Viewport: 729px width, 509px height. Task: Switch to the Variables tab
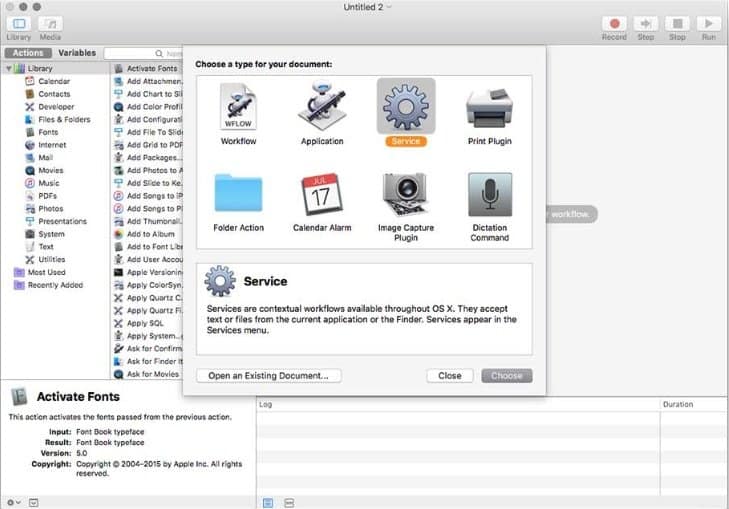click(x=77, y=53)
